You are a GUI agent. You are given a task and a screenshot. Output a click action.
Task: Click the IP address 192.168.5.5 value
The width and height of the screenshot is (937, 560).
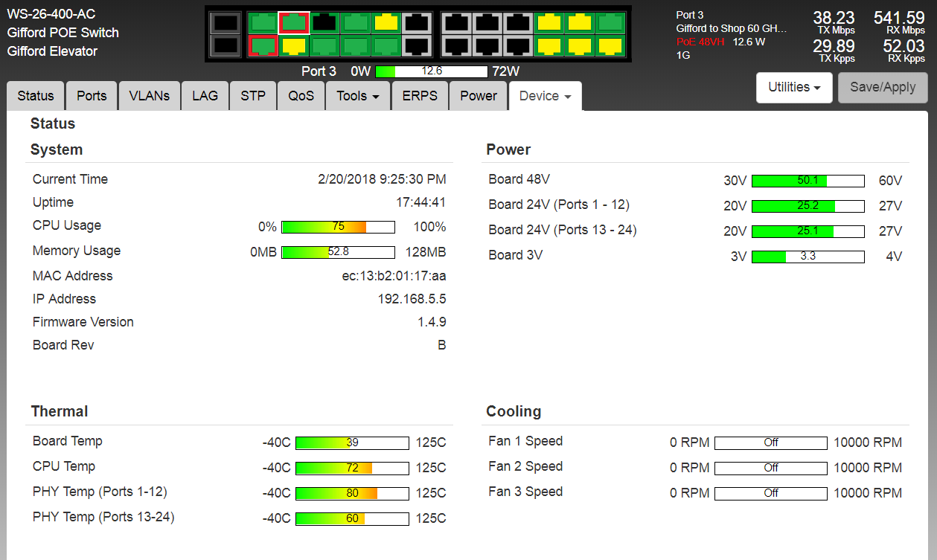tap(412, 299)
